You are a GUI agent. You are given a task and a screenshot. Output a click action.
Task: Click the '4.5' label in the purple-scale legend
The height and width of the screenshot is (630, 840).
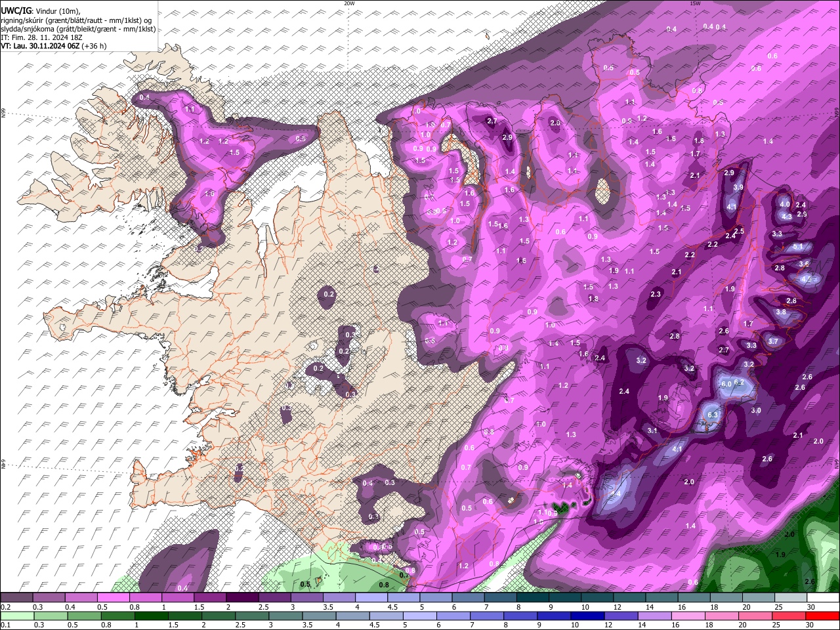coord(392,608)
